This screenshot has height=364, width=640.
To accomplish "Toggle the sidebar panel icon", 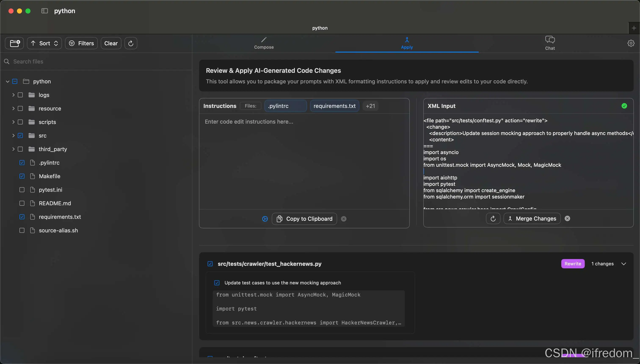I will click(44, 11).
